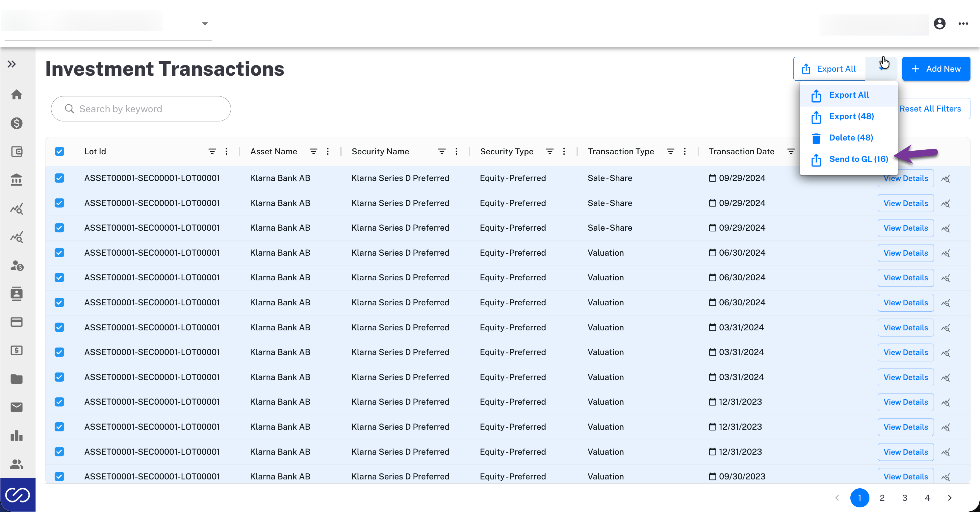Filter the Security Type column
This screenshot has width=980, height=512.
point(550,151)
